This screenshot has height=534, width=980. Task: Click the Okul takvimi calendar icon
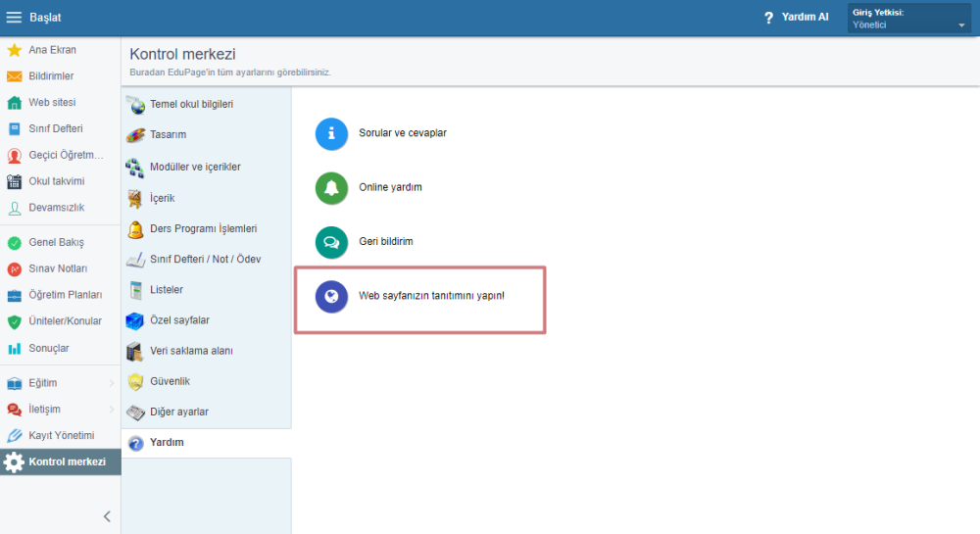point(15,181)
